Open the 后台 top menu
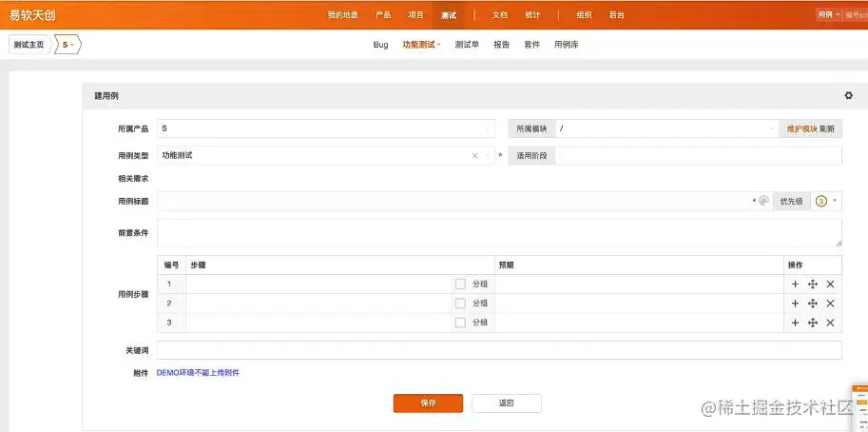 (617, 15)
